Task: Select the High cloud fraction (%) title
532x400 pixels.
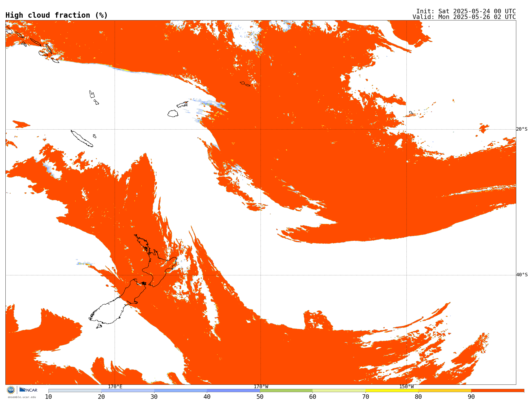Action: coord(56,15)
